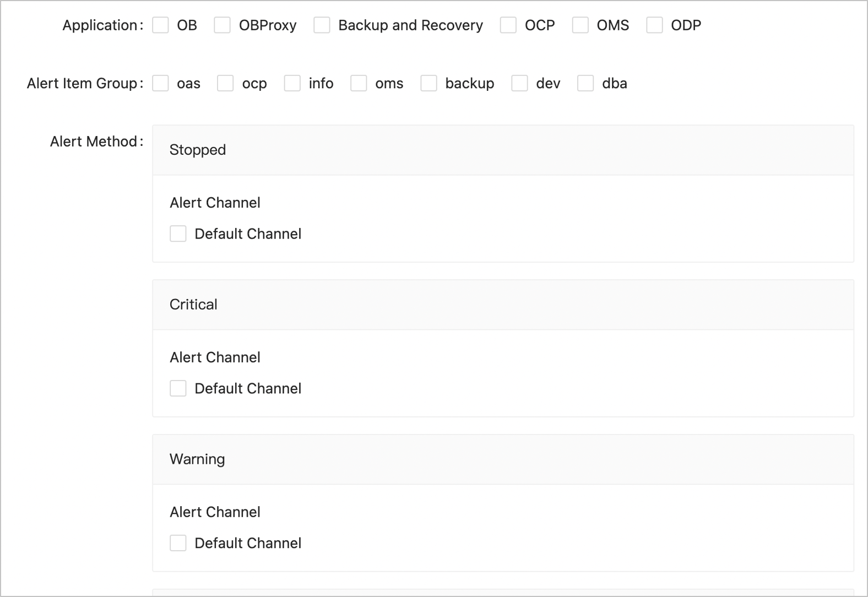Check the OMS application option
Image resolution: width=868 pixels, height=597 pixels.
[x=581, y=25]
